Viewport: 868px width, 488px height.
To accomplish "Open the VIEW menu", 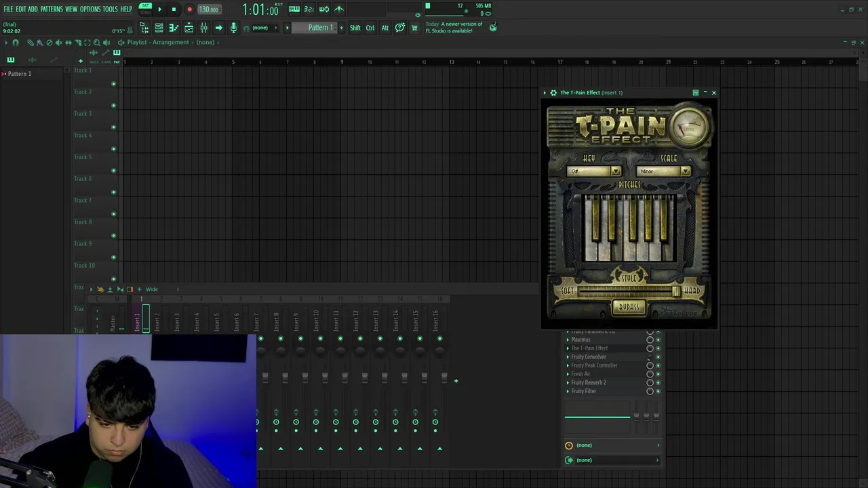I will [71, 9].
